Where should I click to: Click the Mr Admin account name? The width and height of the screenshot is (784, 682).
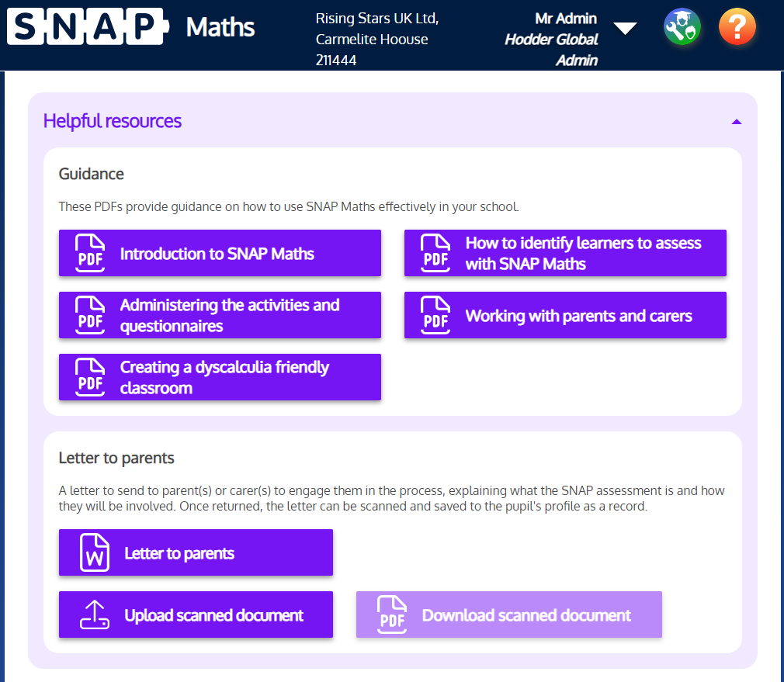click(566, 19)
